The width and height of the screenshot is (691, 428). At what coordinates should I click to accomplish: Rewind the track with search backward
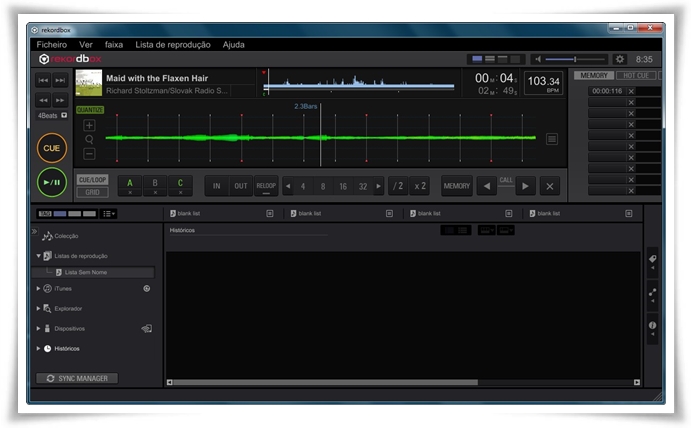coord(44,100)
